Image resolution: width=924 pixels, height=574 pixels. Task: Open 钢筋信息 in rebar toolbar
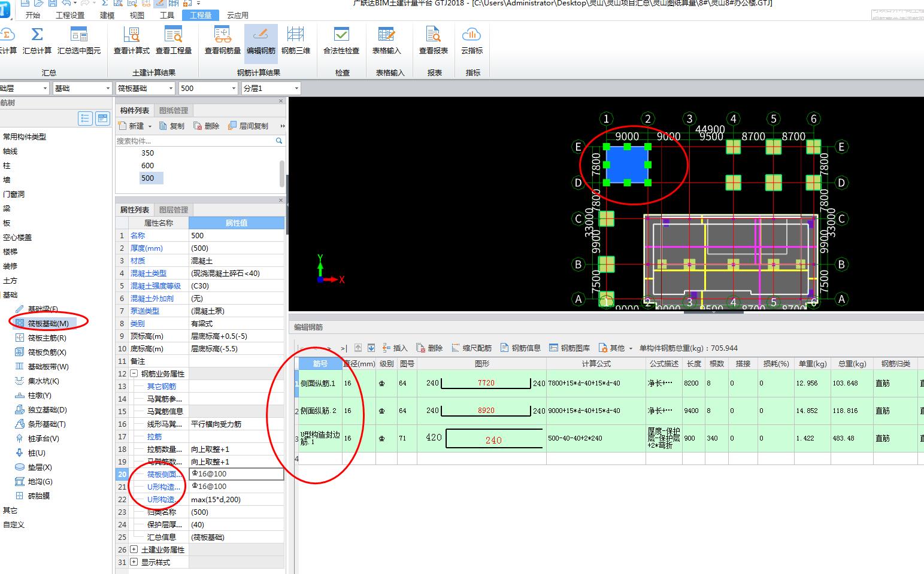click(520, 348)
